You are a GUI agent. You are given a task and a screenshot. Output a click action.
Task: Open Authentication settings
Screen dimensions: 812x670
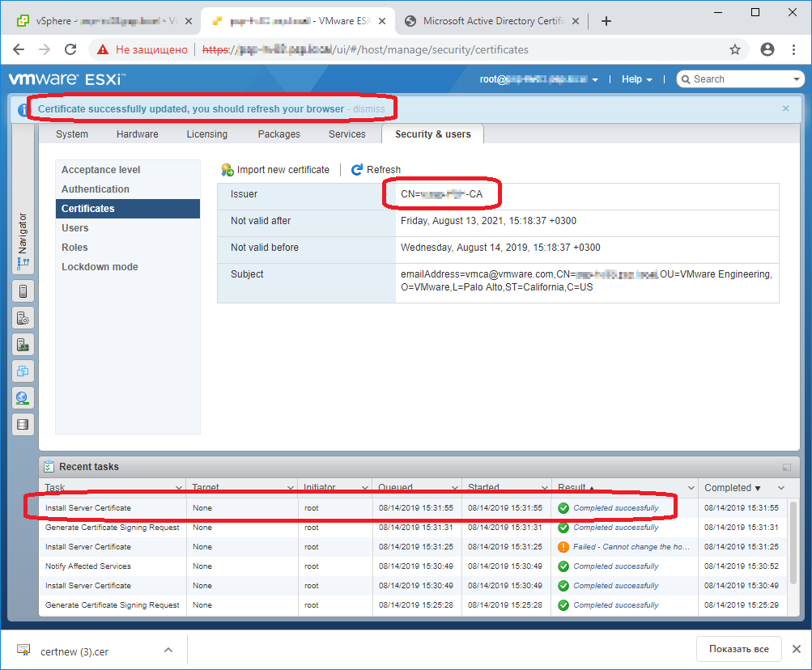tap(128, 189)
